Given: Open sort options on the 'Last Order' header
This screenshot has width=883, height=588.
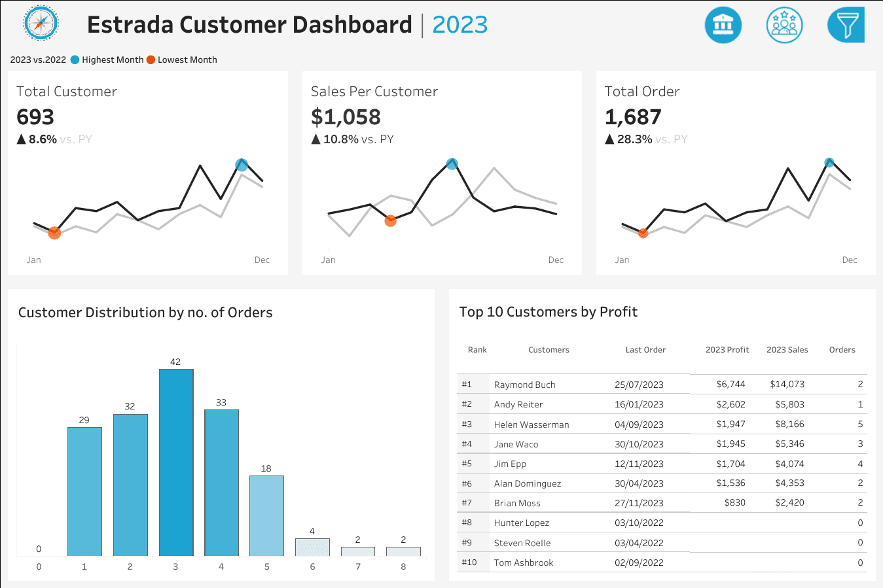Looking at the screenshot, I should click(645, 350).
